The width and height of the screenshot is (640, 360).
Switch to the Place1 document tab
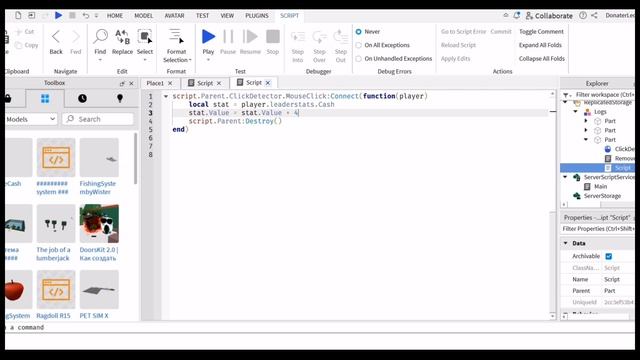point(155,83)
